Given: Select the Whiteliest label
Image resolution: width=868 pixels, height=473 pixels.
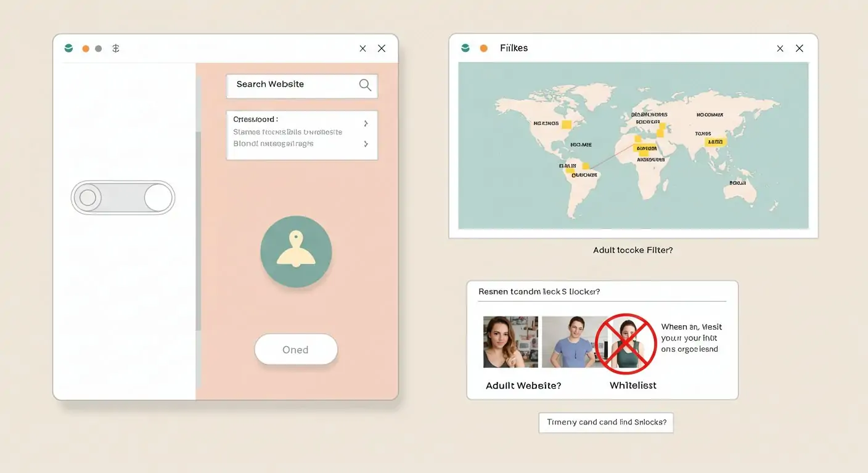Looking at the screenshot, I should click(x=633, y=386).
